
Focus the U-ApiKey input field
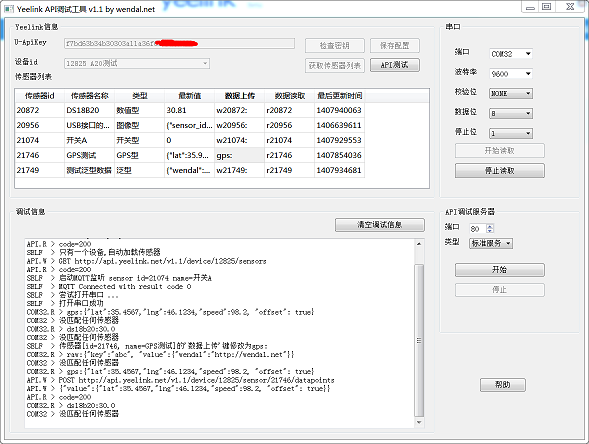(x=179, y=43)
